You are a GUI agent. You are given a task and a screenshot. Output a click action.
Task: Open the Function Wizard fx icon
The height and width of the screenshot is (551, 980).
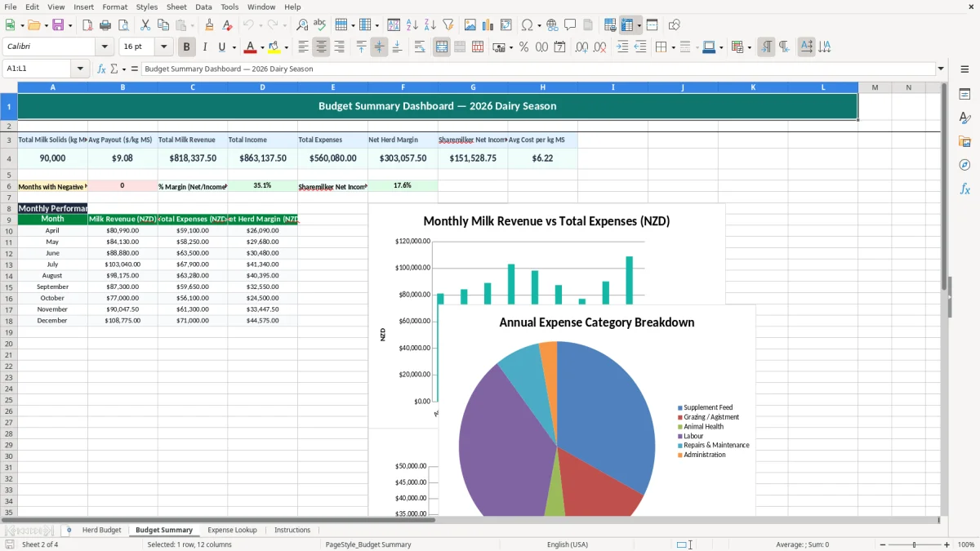[x=101, y=69]
